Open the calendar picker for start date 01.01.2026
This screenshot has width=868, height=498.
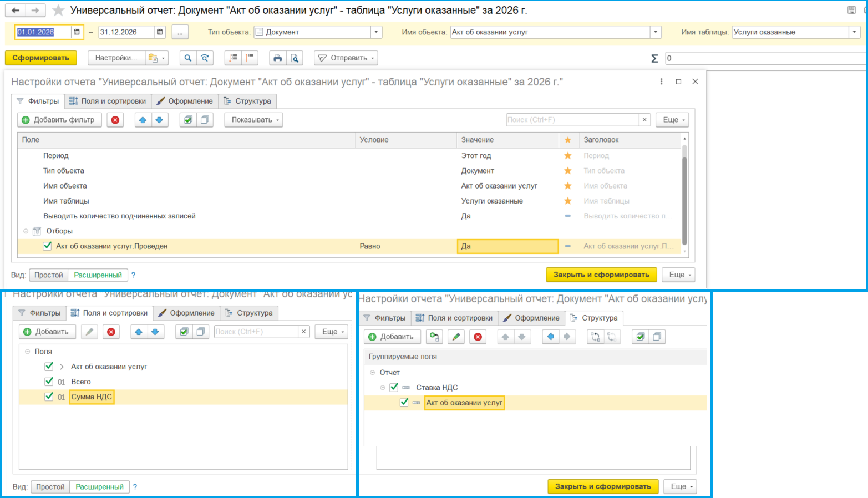point(77,32)
